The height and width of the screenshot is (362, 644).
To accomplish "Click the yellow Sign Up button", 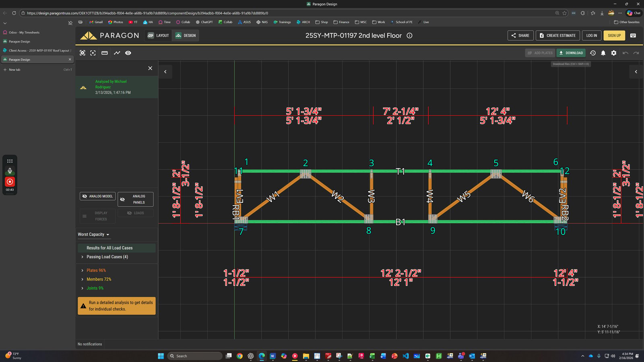I will pyautogui.click(x=614, y=35).
